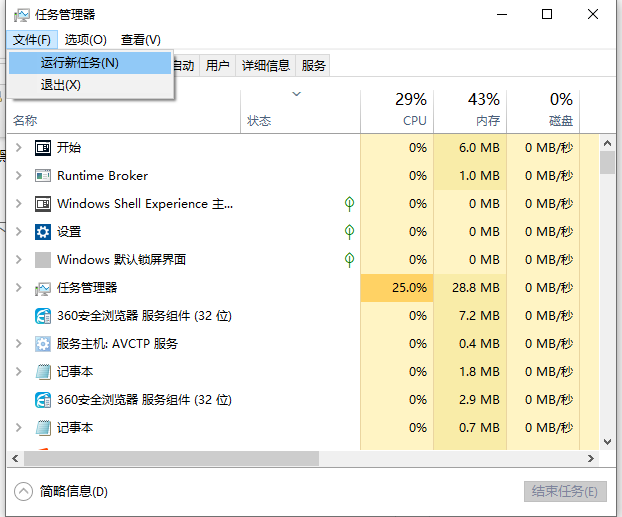Image resolution: width=622 pixels, height=517 pixels.
Task: Expand the Runtime Broker process group
Action: point(17,176)
